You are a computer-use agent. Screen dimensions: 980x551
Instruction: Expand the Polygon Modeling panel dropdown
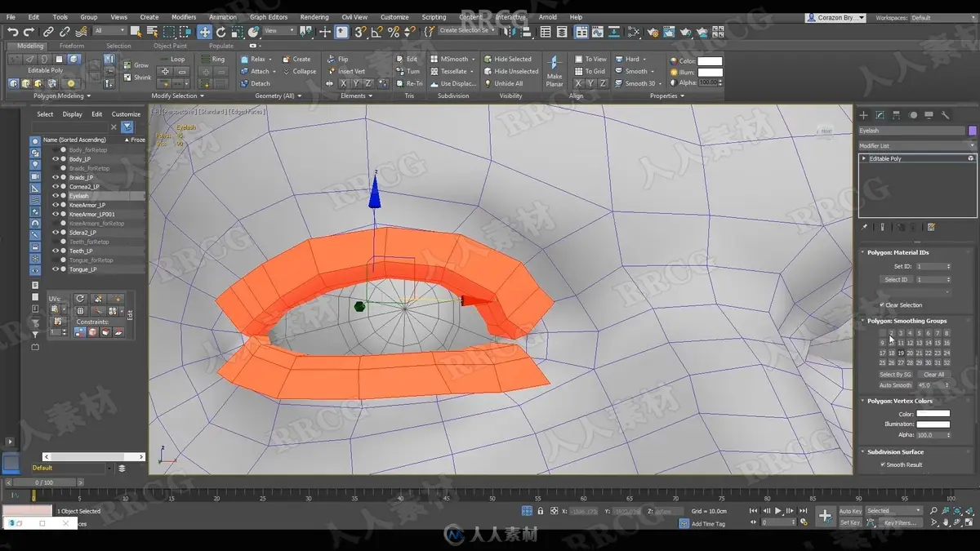(61, 96)
